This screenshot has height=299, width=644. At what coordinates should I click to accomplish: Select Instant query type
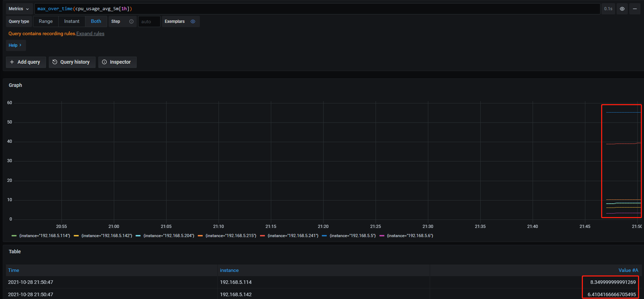(72, 21)
